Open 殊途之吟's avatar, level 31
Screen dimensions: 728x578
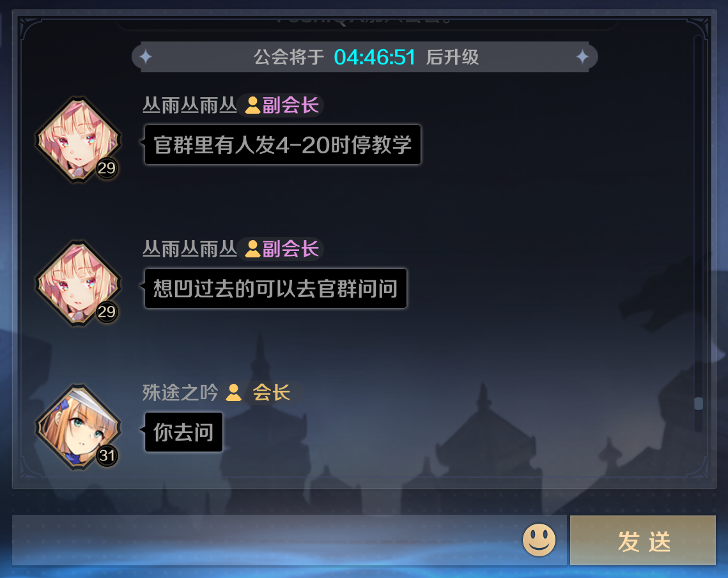click(78, 427)
